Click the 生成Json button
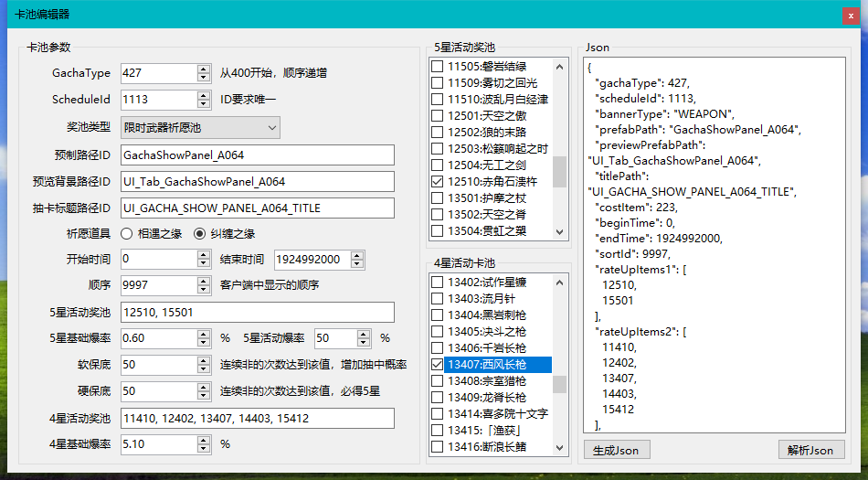The image size is (868, 480). coord(617,450)
